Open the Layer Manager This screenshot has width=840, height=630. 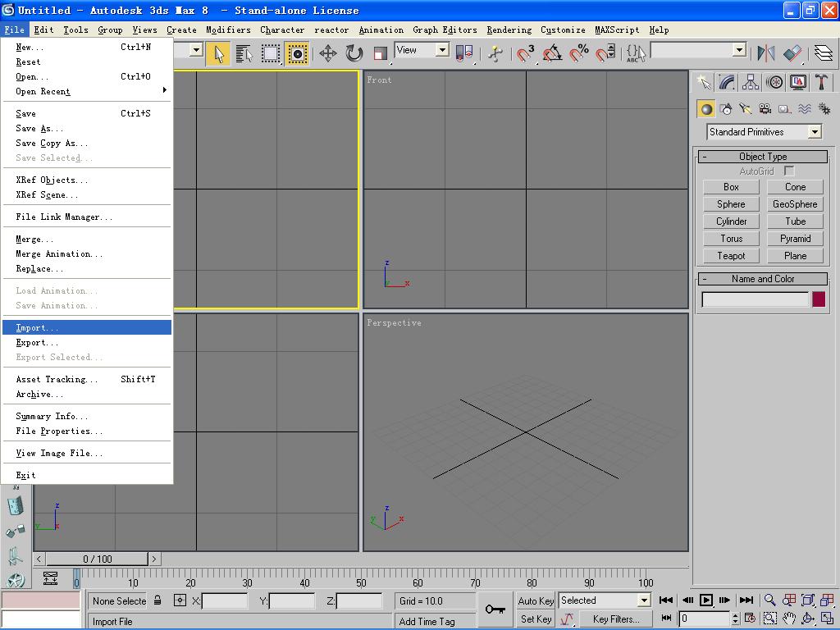coord(824,53)
